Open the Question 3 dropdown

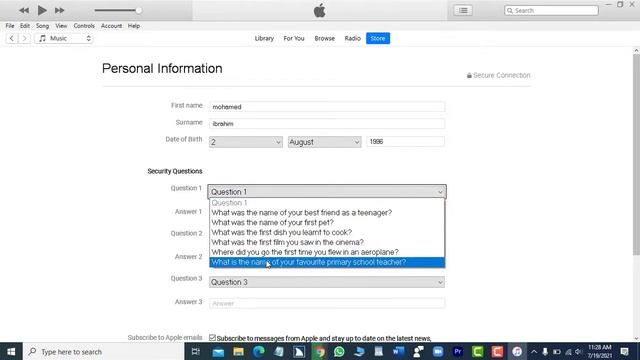point(327,282)
